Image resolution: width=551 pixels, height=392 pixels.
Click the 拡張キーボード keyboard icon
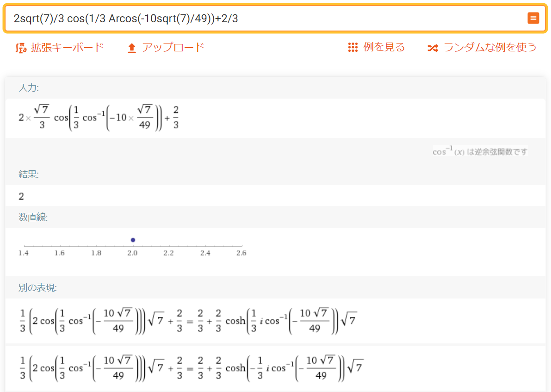(x=21, y=48)
